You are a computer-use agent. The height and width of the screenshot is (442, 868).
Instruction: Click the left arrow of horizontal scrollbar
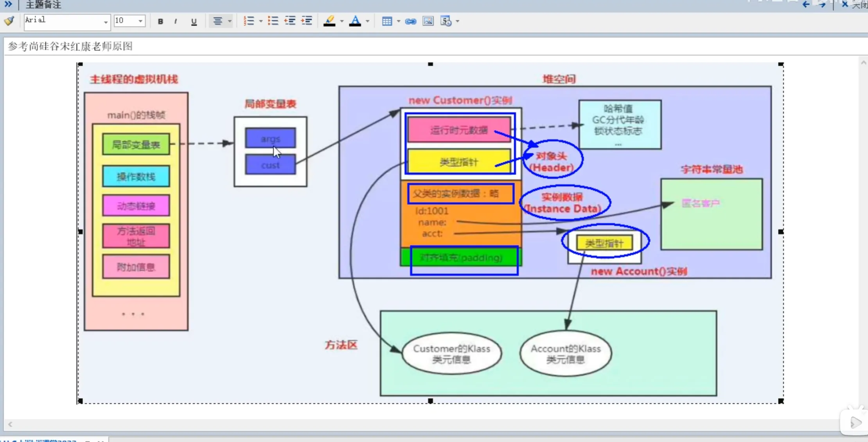[x=10, y=424]
